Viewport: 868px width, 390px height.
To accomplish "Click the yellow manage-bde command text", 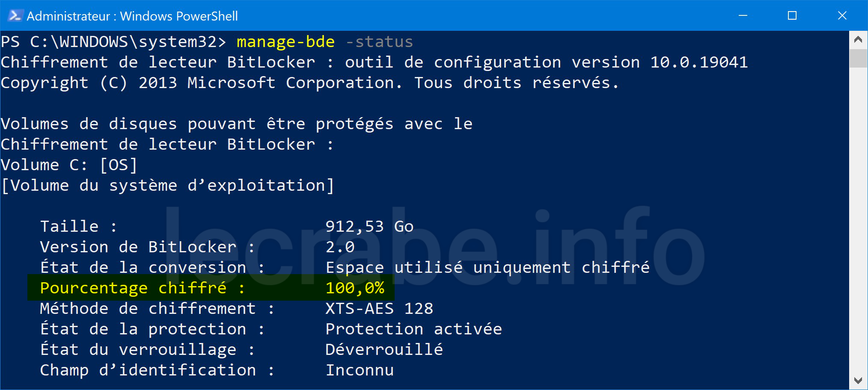I will (x=285, y=42).
